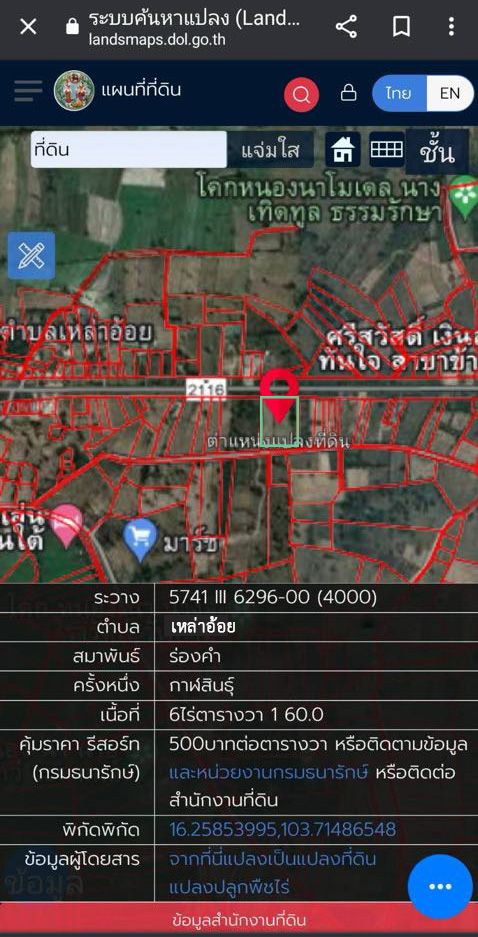The height and width of the screenshot is (937, 478).
Task: Click the 2116 road number label
Action: point(206,388)
